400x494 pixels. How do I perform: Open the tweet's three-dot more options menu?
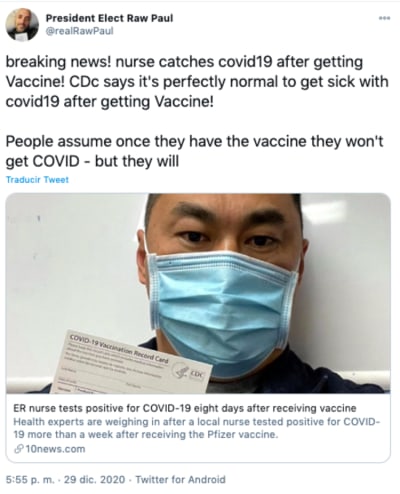384,18
